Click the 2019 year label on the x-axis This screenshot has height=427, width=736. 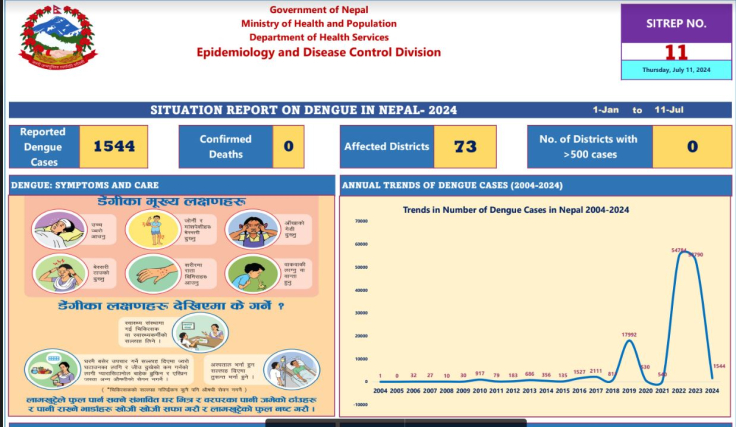[629, 390]
